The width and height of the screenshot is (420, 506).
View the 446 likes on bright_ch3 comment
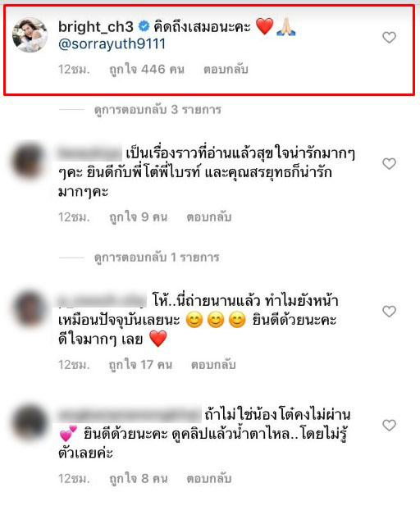tap(147, 70)
